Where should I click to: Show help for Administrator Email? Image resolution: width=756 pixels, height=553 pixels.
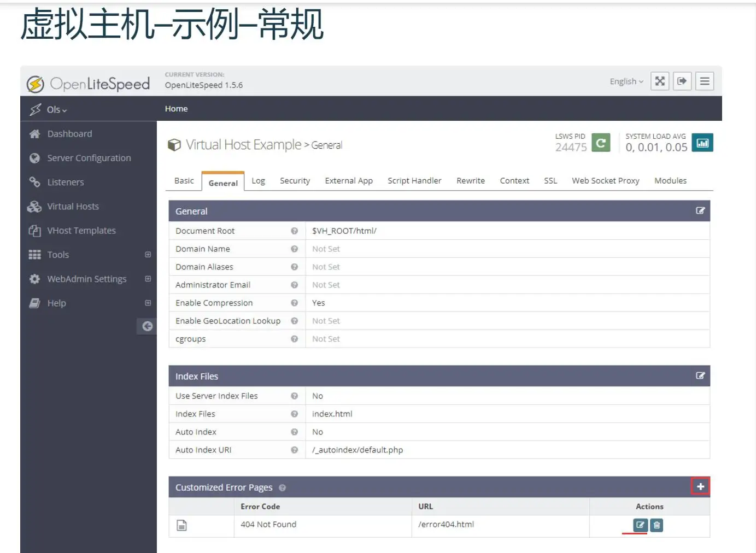(x=294, y=285)
